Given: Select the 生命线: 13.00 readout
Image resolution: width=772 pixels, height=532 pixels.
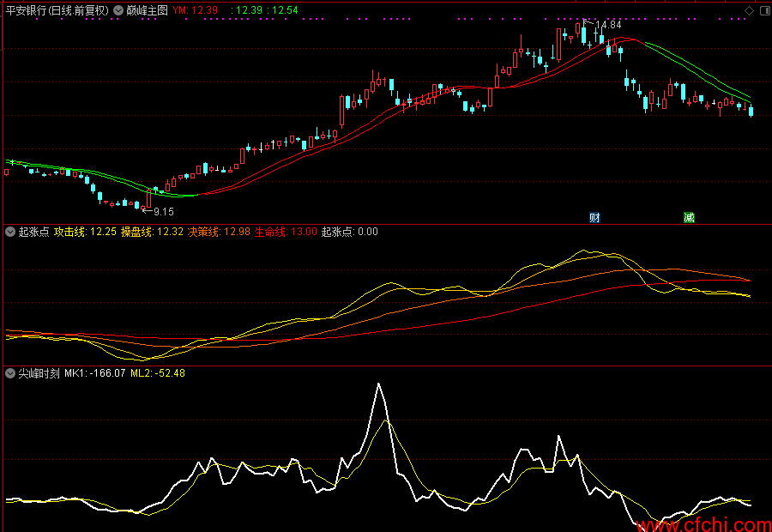Looking at the screenshot, I should click(x=286, y=232).
